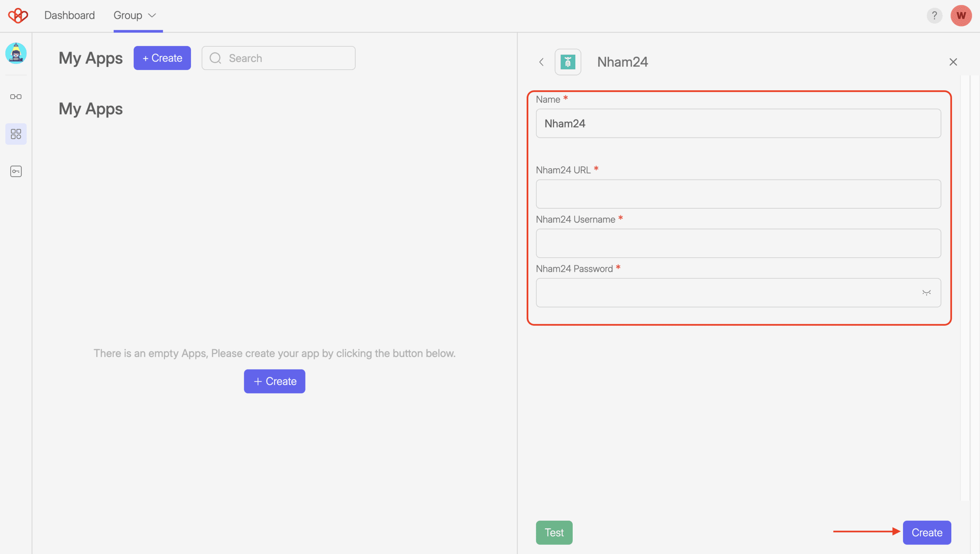The height and width of the screenshot is (554, 980).
Task: Click the green Test button
Action: pyautogui.click(x=554, y=533)
